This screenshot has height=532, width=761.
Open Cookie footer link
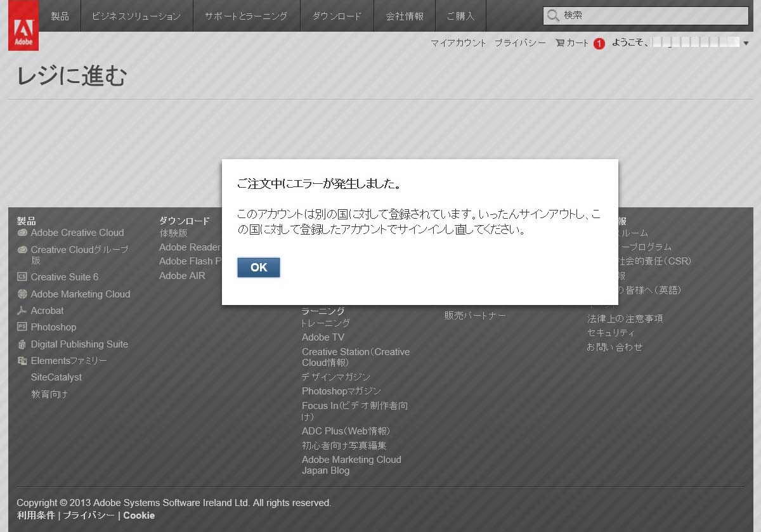point(139,516)
